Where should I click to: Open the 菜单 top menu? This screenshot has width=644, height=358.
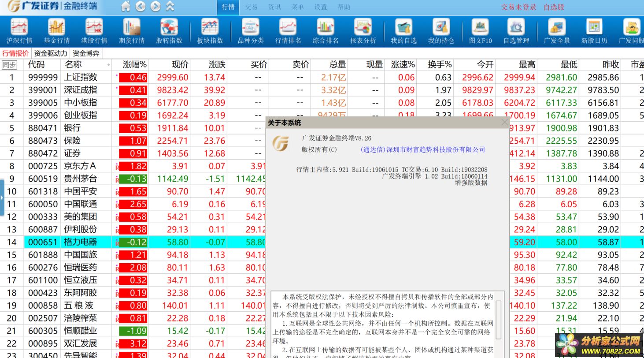[x=297, y=7]
